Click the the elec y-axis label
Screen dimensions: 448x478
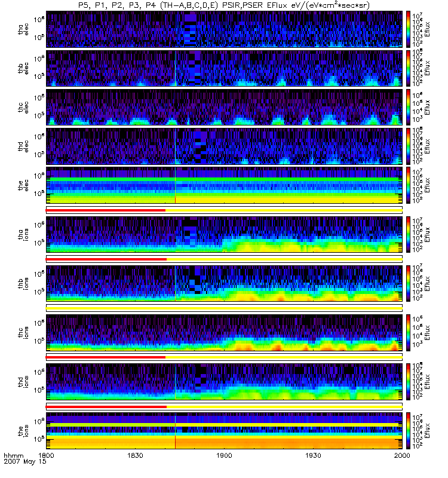click(x=23, y=185)
